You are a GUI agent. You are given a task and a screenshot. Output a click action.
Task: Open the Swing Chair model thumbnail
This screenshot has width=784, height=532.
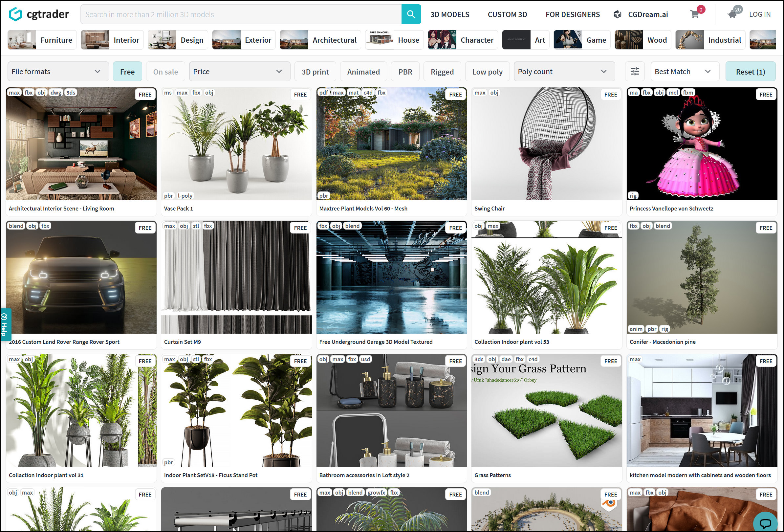point(546,144)
